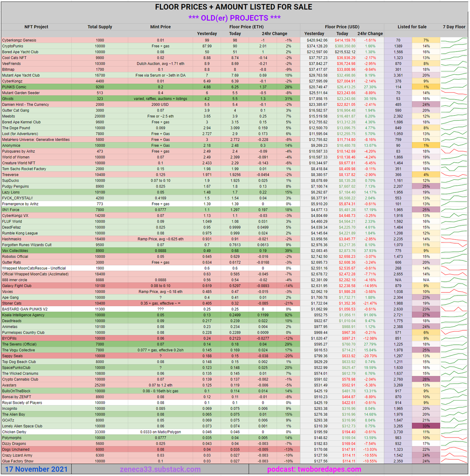470x476 pixels.
Task: Click the Koala Intelligence Agency 7 day sparkline
Action: pos(454,315)
